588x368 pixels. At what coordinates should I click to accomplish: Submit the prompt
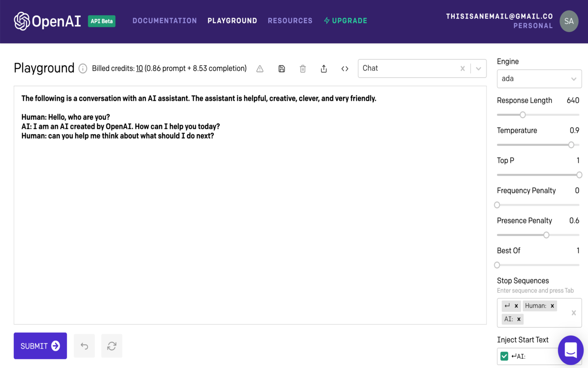pos(40,346)
